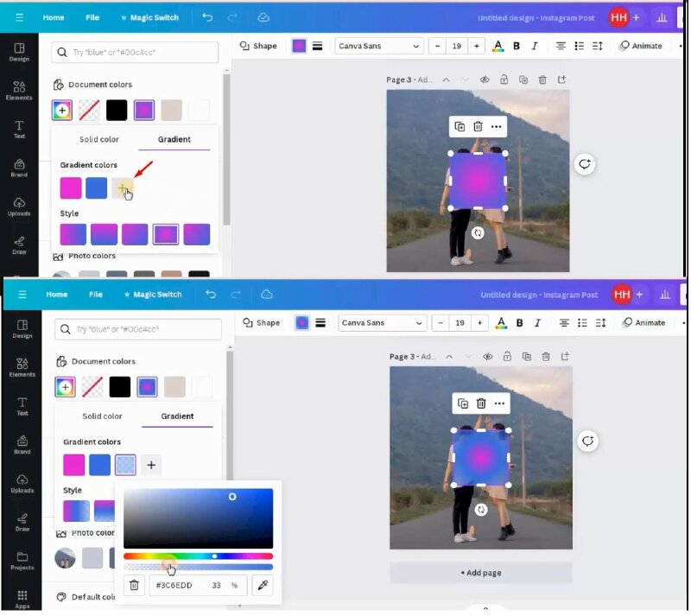Open the Apps icon in the sidebar

[x=22, y=598]
